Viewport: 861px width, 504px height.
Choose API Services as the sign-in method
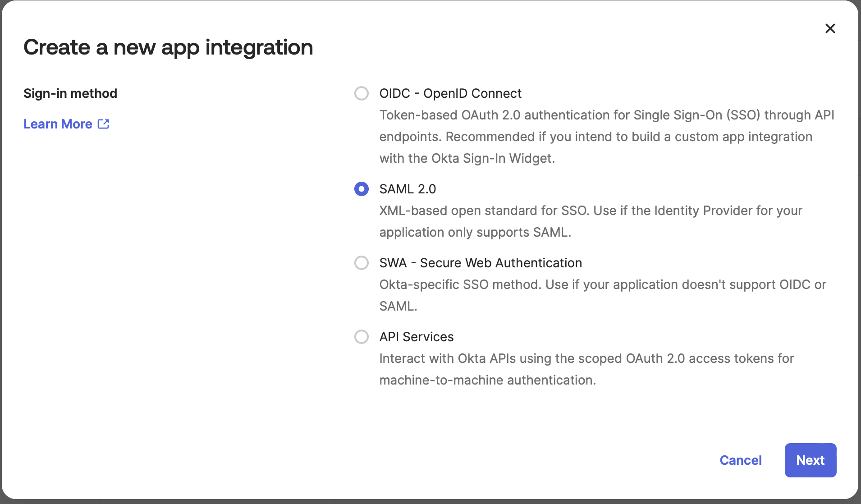(361, 337)
